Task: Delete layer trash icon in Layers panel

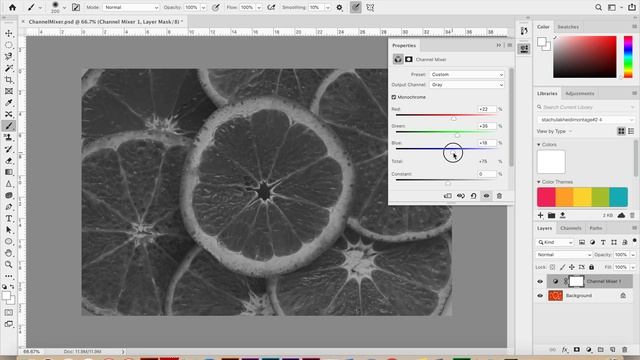Action: coord(624,350)
